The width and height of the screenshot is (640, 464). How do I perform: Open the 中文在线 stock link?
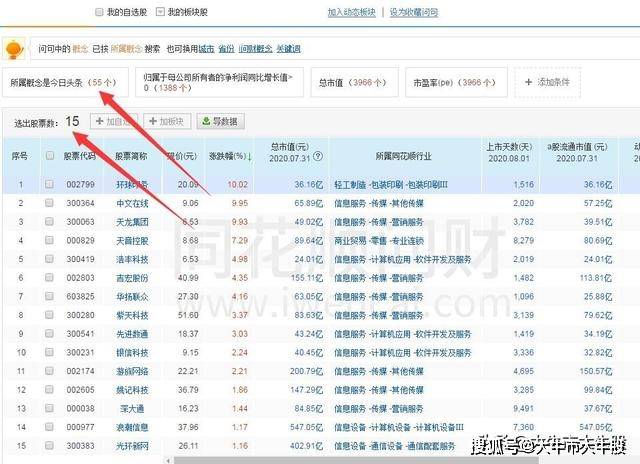[132, 203]
